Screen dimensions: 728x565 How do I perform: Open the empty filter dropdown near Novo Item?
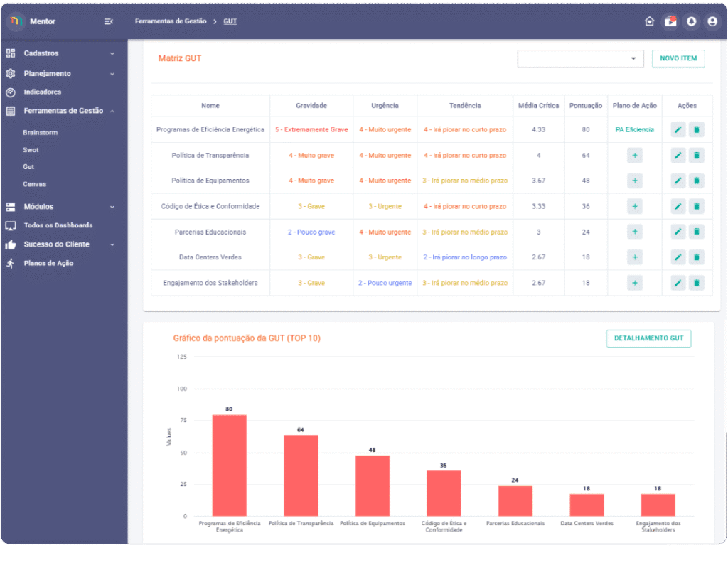580,59
